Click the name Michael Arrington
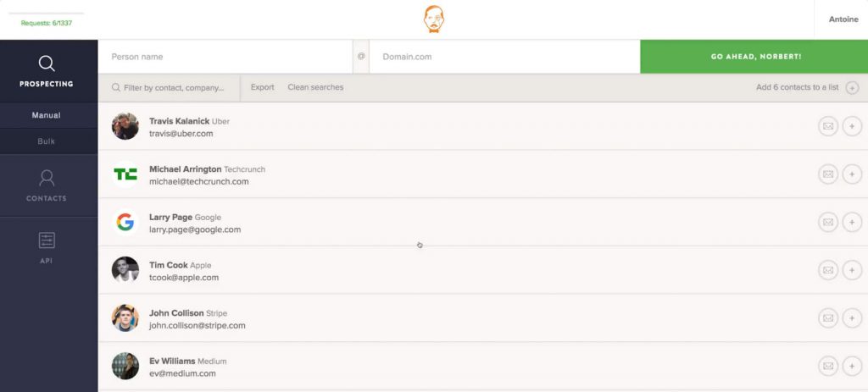This screenshot has width=868, height=392. click(x=186, y=169)
